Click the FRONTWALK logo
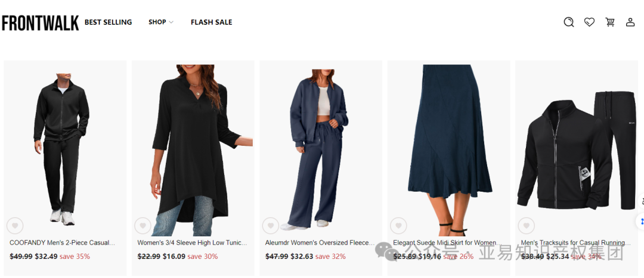The height and width of the screenshot is (278, 644). point(41,23)
